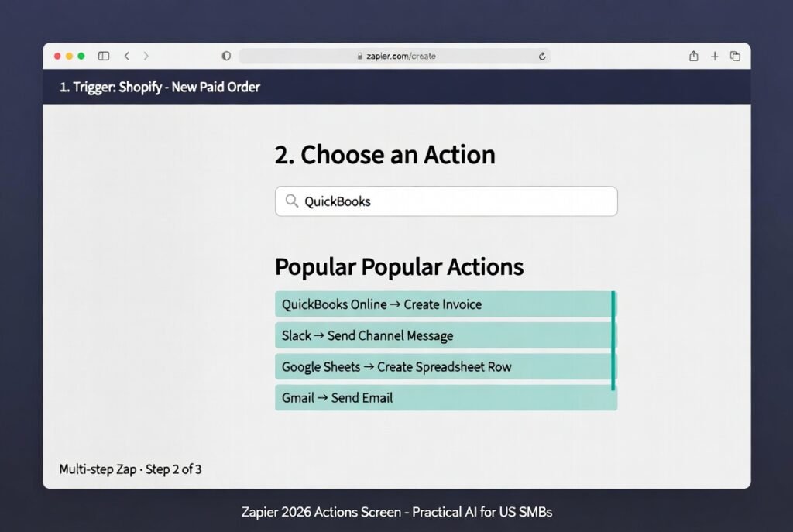The width and height of the screenshot is (793, 532).
Task: Open the Shopify New Paid Order trigger bar
Action: [x=160, y=88]
